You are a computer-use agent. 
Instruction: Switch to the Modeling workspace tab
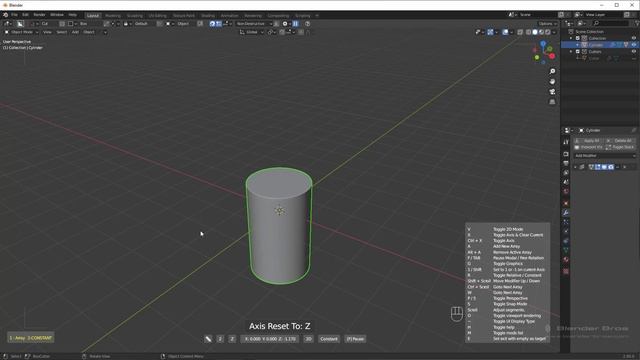point(113,16)
